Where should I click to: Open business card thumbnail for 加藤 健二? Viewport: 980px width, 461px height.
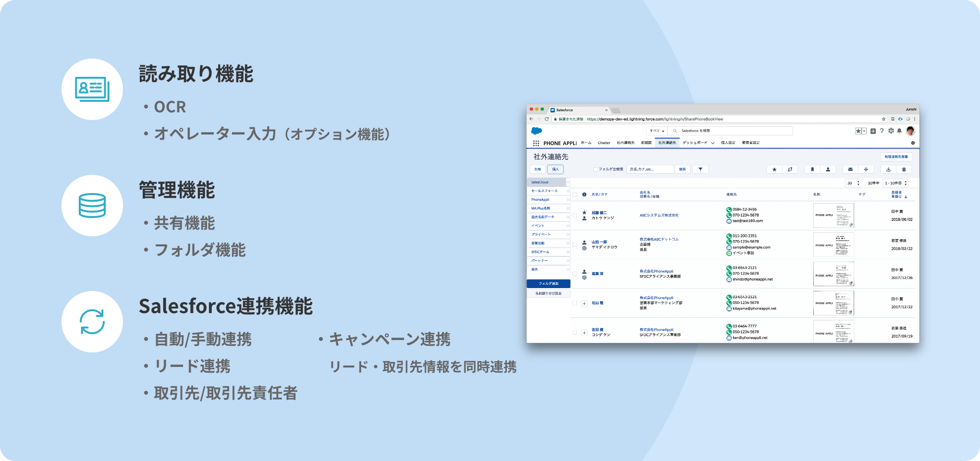click(833, 215)
